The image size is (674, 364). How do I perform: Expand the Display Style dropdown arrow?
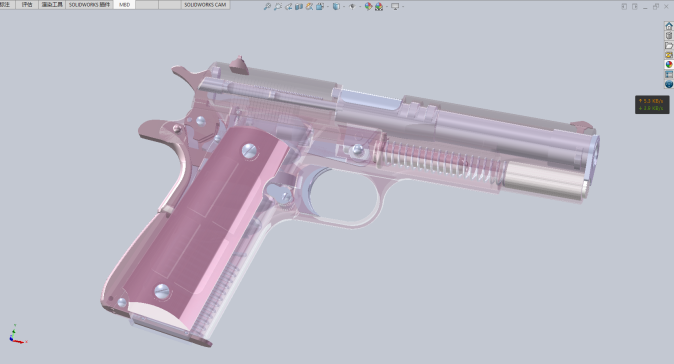tap(344, 6)
